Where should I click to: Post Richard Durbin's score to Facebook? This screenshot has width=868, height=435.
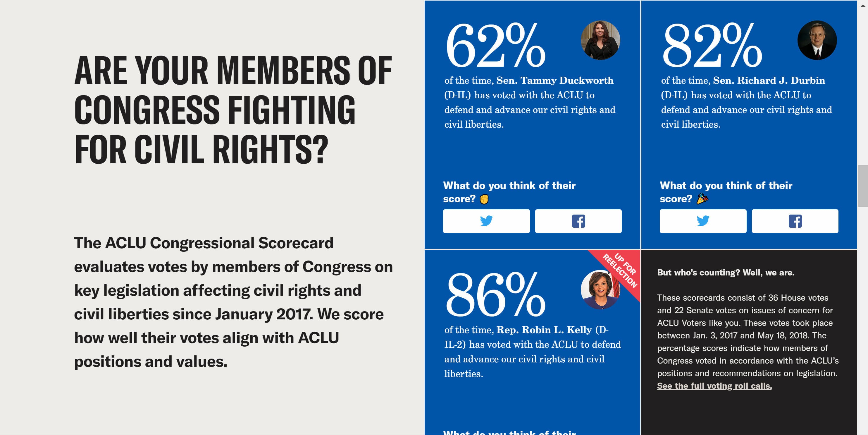(x=795, y=221)
